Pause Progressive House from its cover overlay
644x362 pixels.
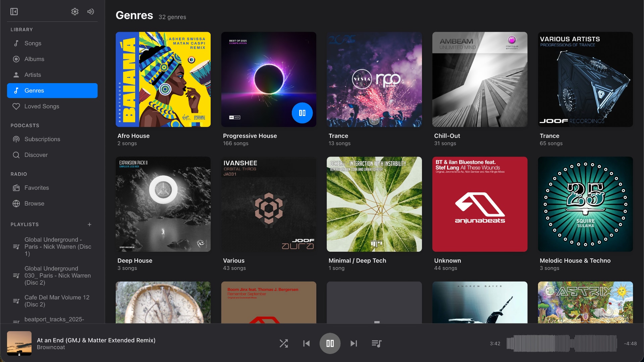click(x=302, y=113)
